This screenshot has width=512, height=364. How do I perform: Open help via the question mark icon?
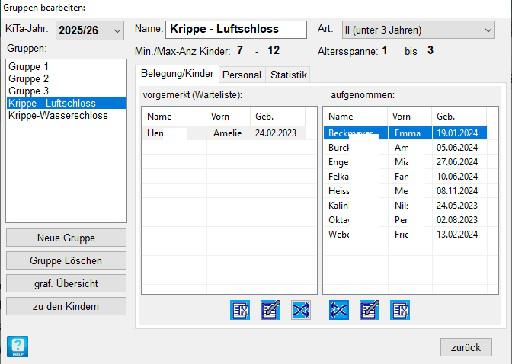point(18,346)
